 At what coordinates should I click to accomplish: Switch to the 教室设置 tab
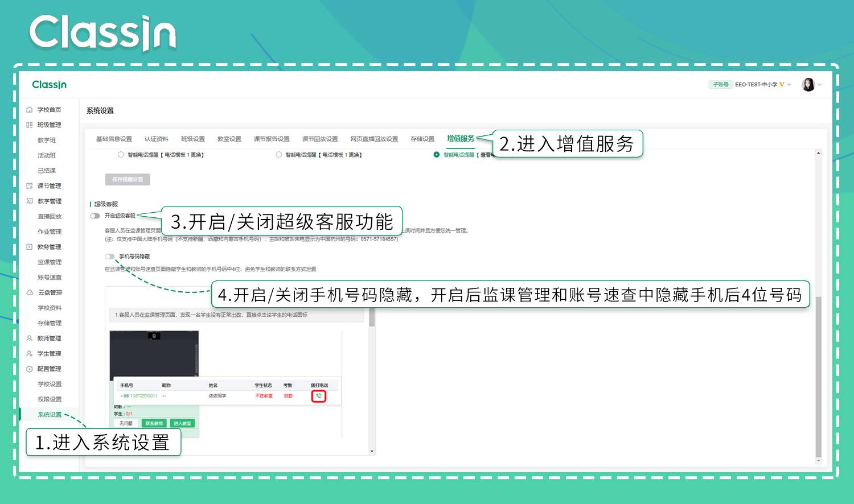click(229, 139)
